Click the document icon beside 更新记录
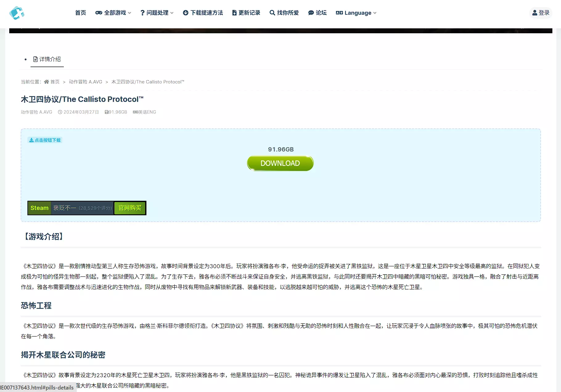 click(x=234, y=13)
